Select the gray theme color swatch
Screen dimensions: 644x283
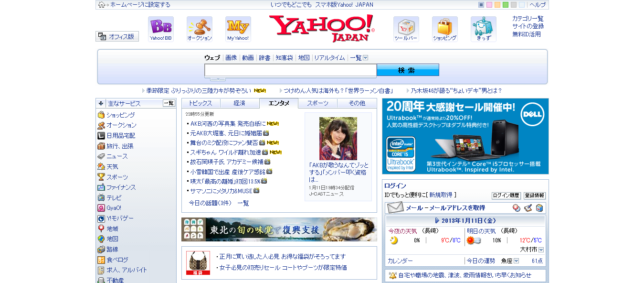coord(514,5)
